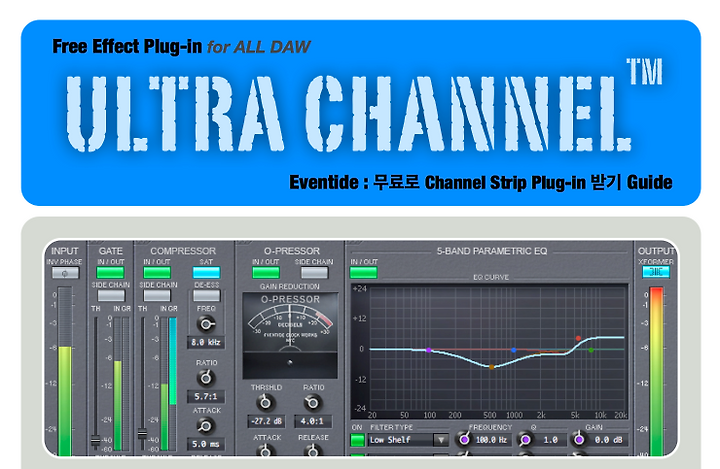Click the 'Free Effect Plug-in' heading text

coord(127,46)
